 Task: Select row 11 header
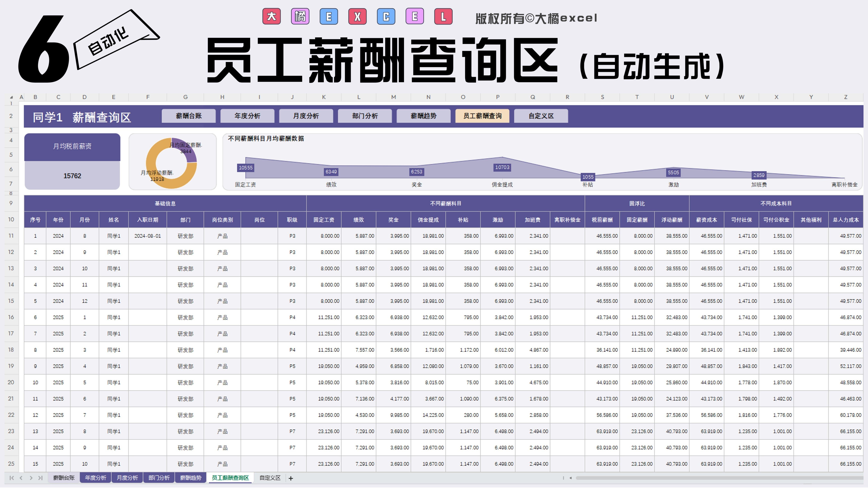point(11,236)
